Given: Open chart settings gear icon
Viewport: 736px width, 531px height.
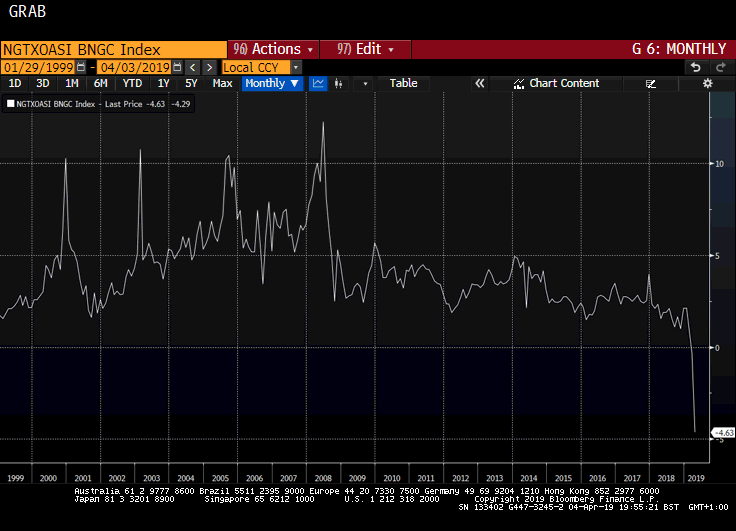Looking at the screenshot, I should pos(707,84).
